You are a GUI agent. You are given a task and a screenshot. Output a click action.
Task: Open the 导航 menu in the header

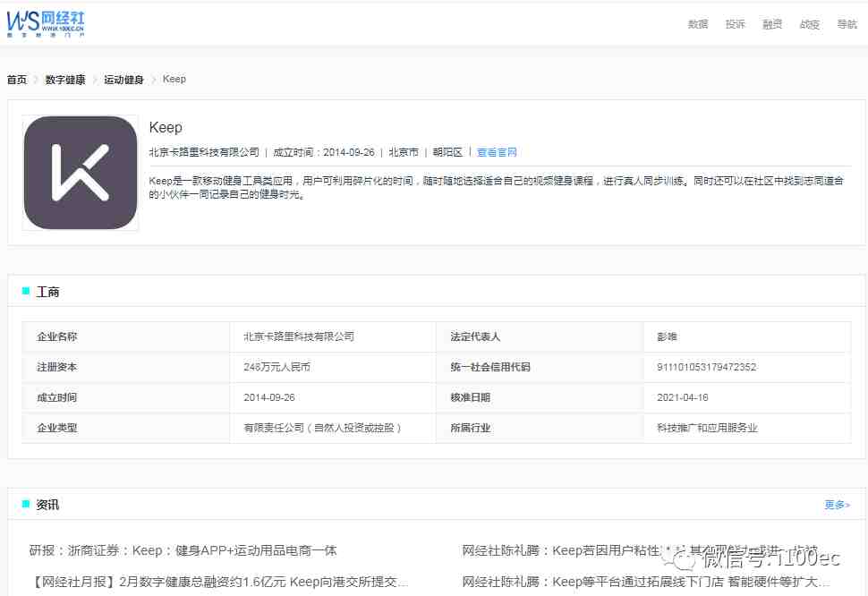[847, 24]
